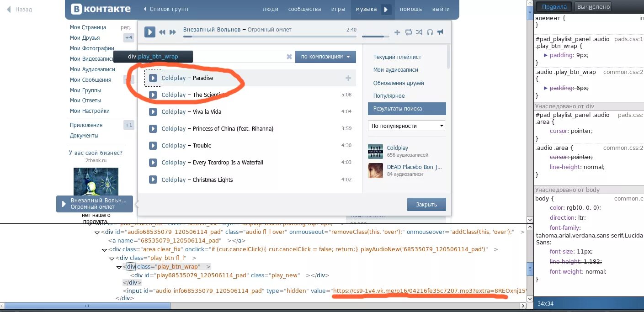Click 'ред.' next to Моя Страница

point(126,27)
